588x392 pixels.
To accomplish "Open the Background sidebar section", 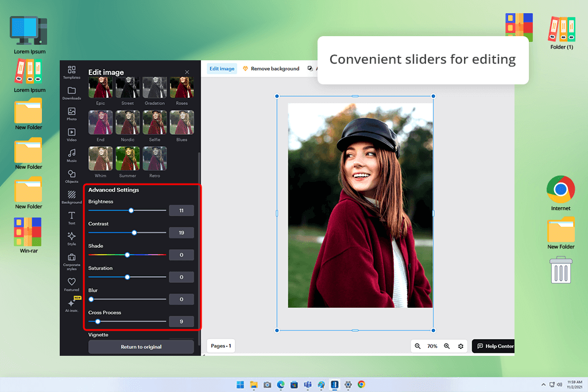I will click(72, 197).
